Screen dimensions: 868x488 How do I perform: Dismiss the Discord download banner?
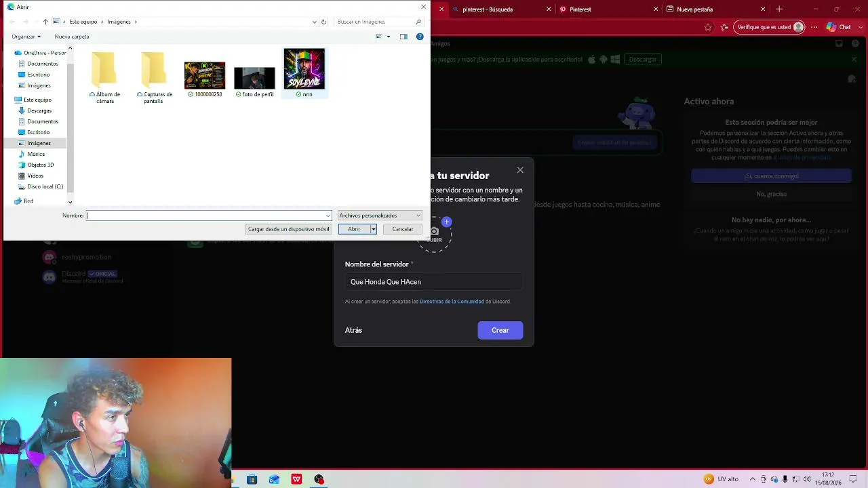point(854,59)
